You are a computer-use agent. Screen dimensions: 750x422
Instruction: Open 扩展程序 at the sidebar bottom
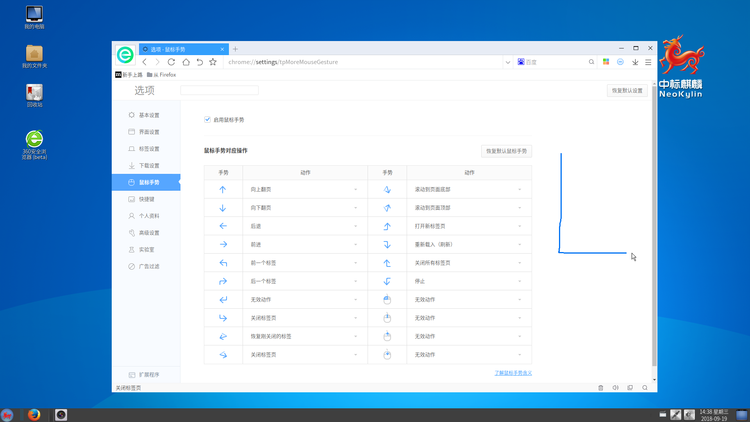146,375
